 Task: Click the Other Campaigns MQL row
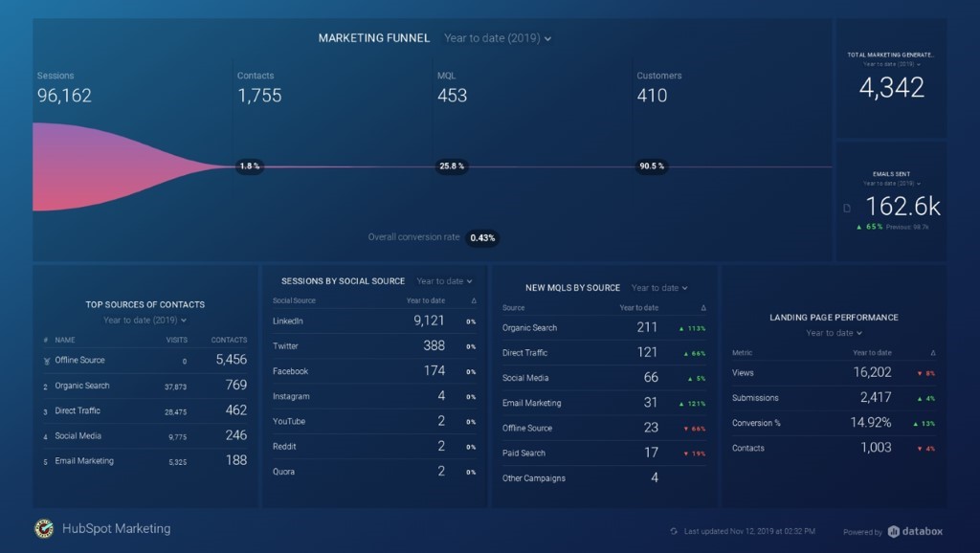point(605,478)
